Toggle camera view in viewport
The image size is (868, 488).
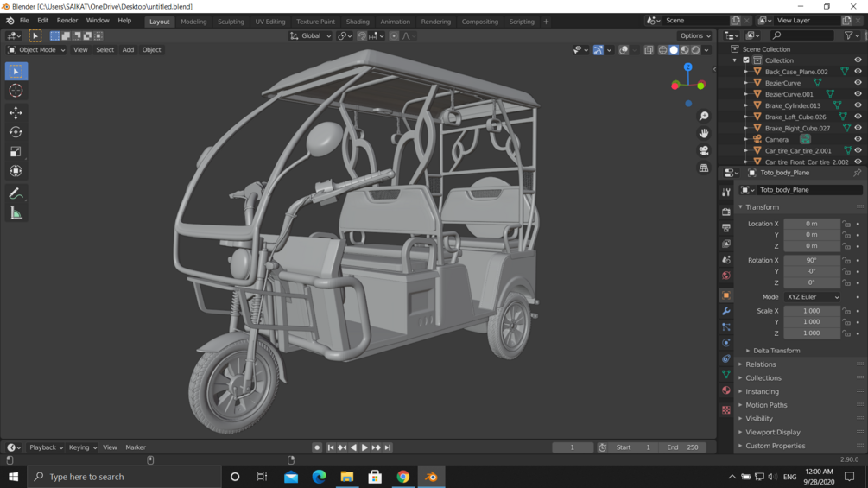point(704,150)
